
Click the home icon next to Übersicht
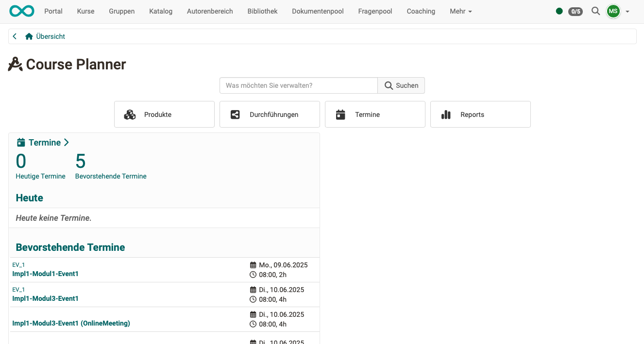pyautogui.click(x=29, y=36)
